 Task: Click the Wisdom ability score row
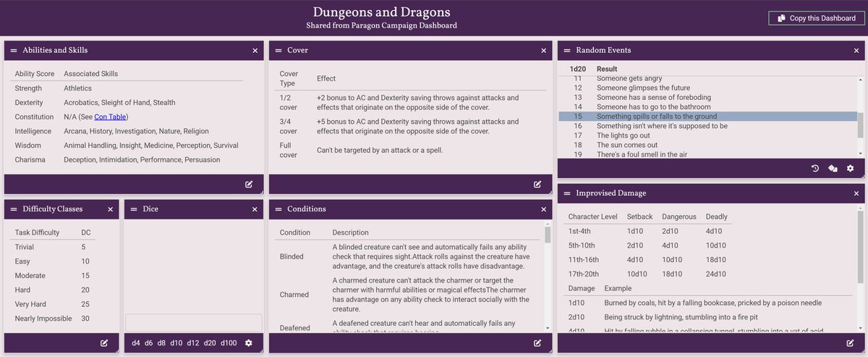click(127, 146)
